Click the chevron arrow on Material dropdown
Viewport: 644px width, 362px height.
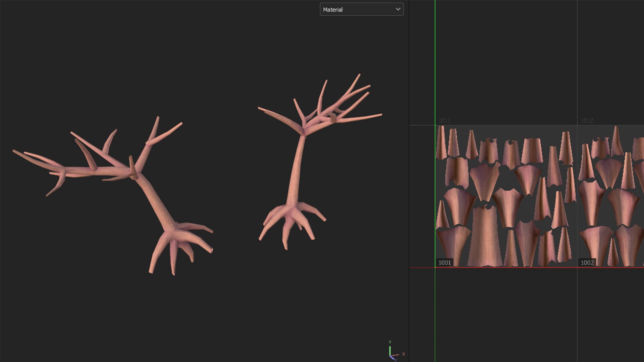pos(398,9)
